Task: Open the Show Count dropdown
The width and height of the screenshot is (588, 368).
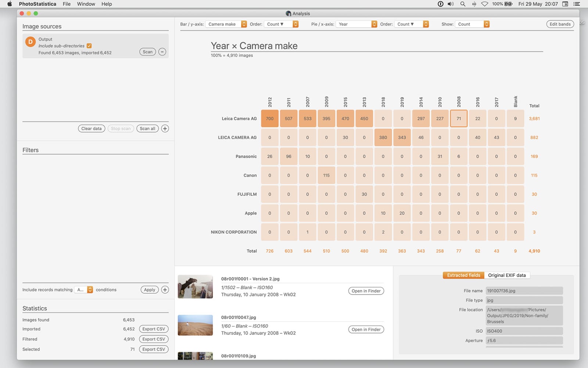Action: [472, 24]
